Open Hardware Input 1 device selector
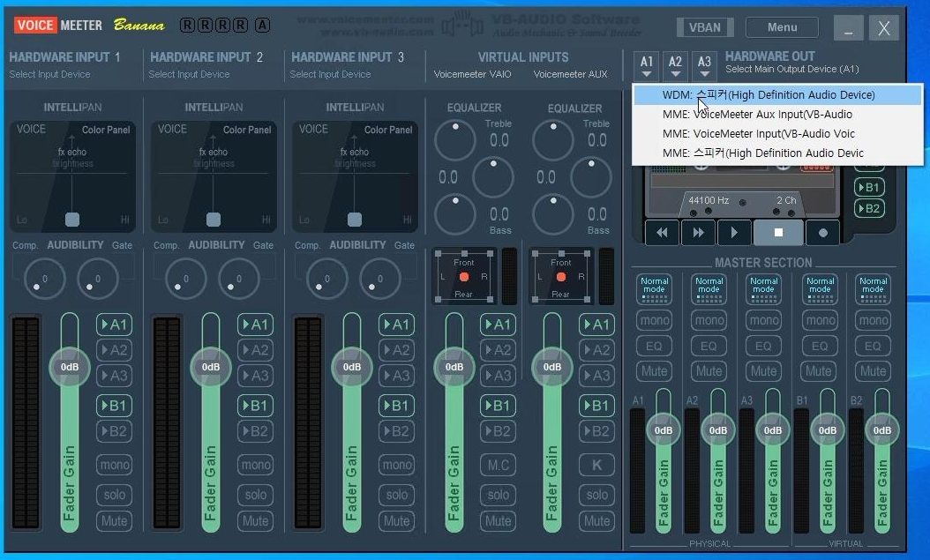Viewport: 930px width, 560px height. (x=49, y=74)
